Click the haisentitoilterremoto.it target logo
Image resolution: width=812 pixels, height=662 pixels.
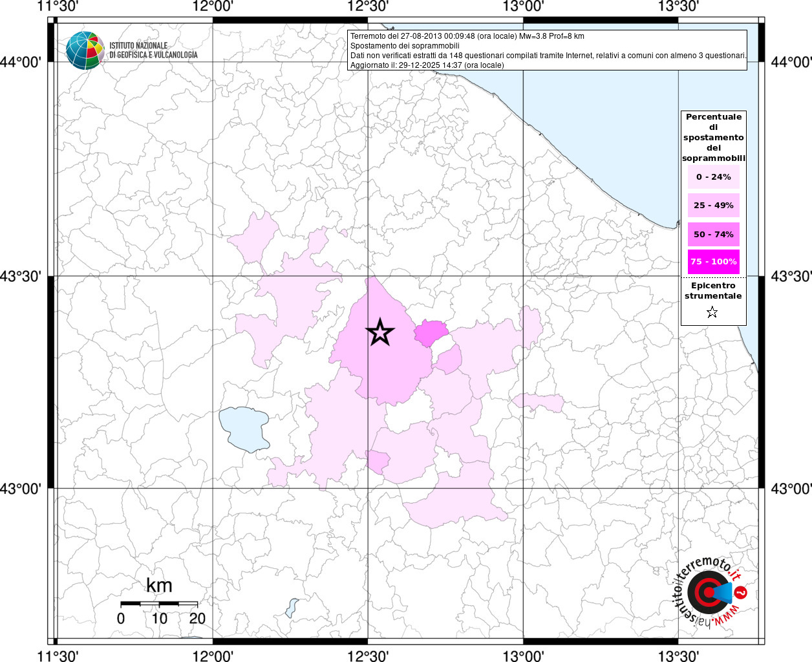[710, 593]
